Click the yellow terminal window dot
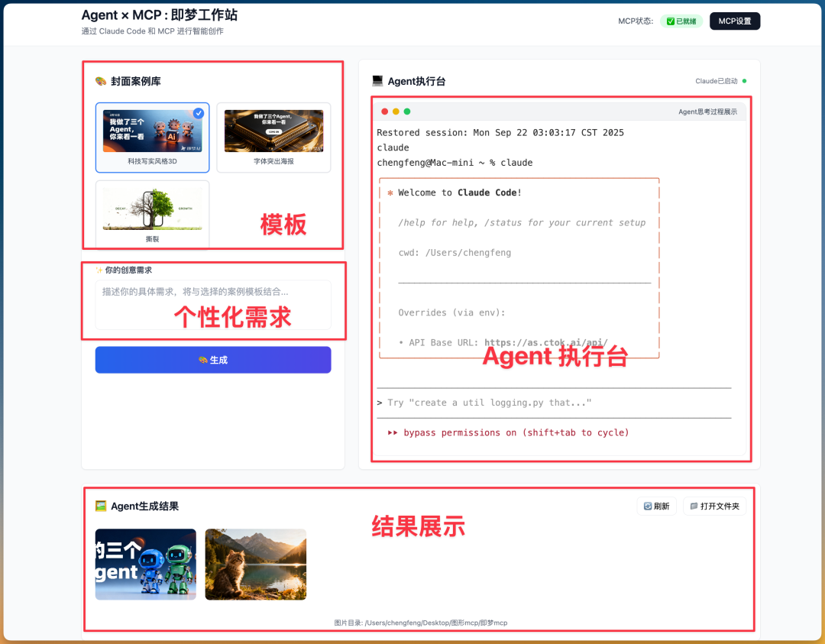This screenshot has width=825, height=644. 396,112
